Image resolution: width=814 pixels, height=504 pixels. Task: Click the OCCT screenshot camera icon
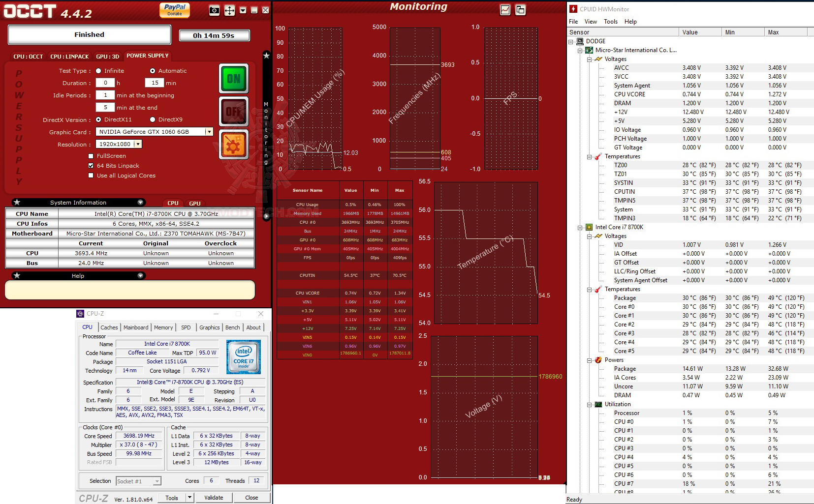[214, 10]
